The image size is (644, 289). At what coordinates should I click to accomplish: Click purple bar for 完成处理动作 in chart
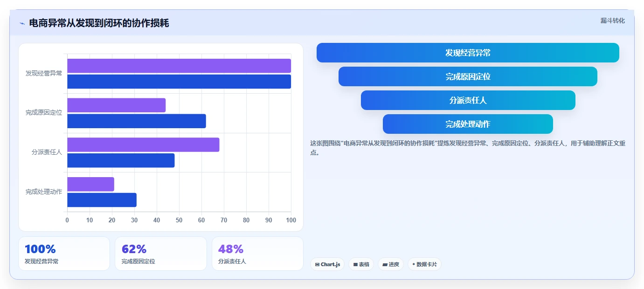coord(90,184)
